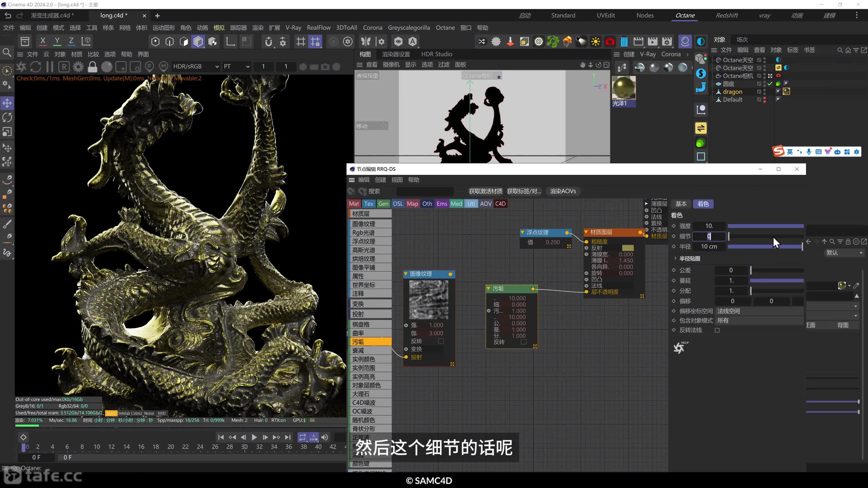Click the object manager search icon
This screenshot has height=488, width=868.
840,50
